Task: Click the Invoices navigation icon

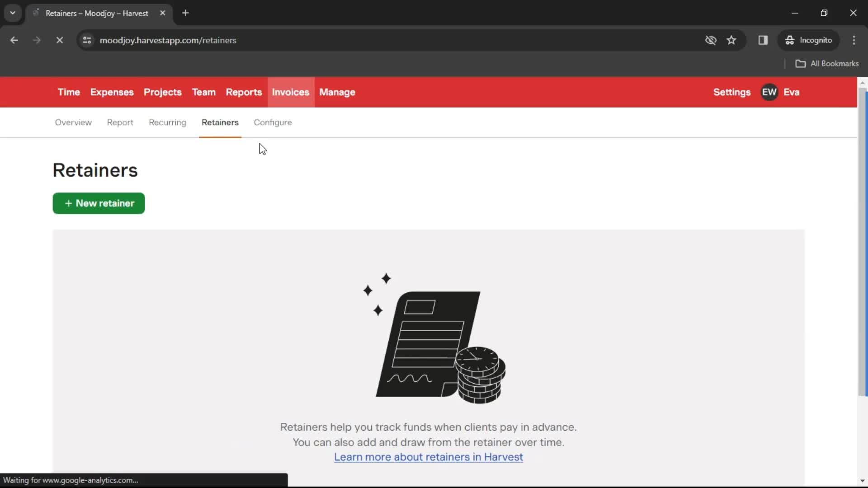Action: (291, 92)
